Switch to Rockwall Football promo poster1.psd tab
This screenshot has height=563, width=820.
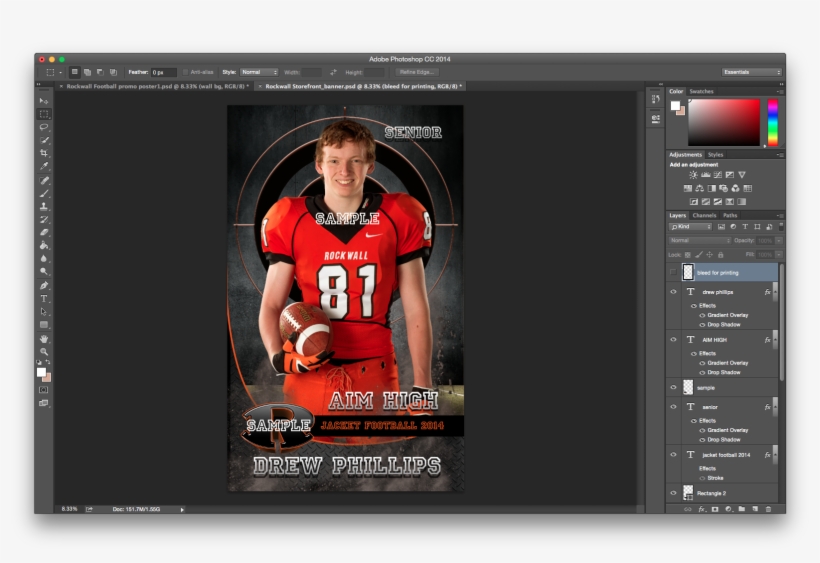156,86
